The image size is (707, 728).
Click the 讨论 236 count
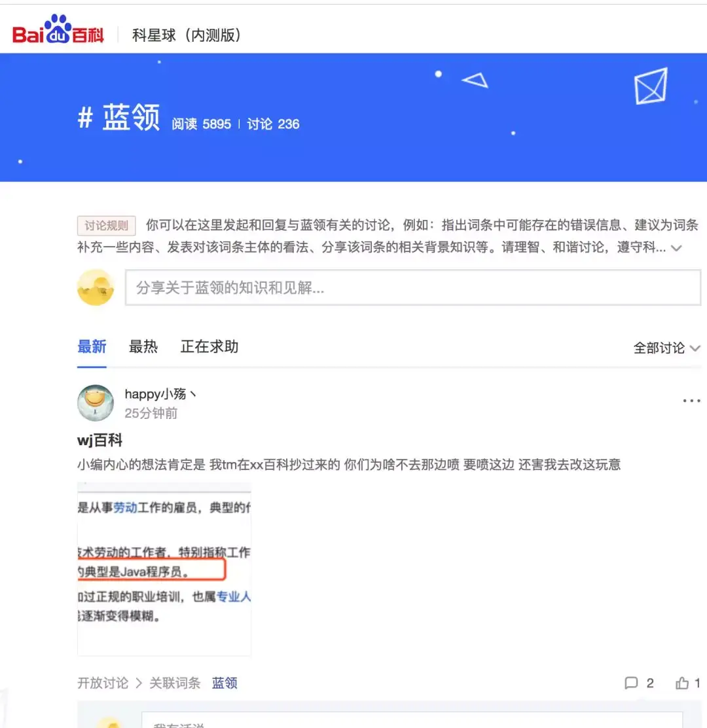point(273,124)
